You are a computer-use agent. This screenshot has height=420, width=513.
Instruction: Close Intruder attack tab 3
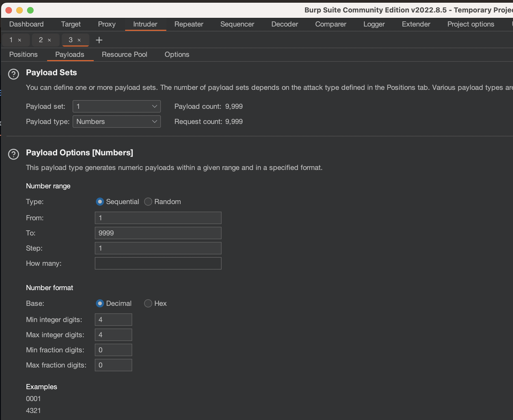79,40
